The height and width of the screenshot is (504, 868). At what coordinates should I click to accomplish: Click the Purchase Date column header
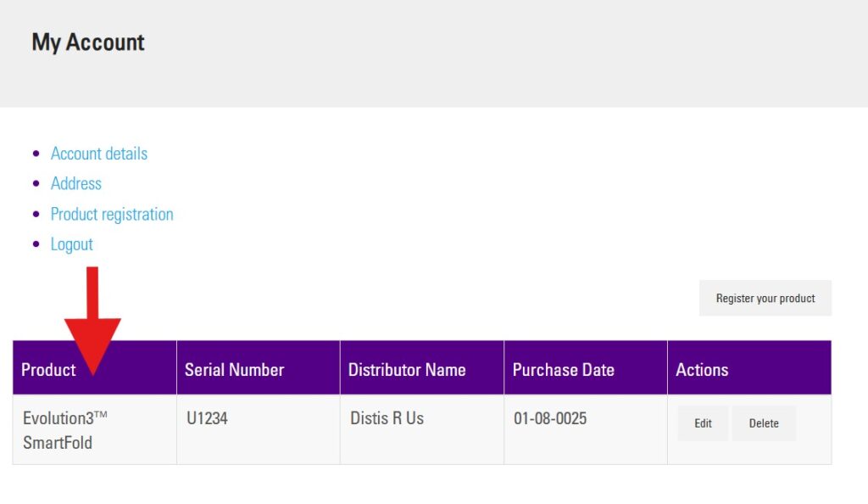click(x=563, y=370)
